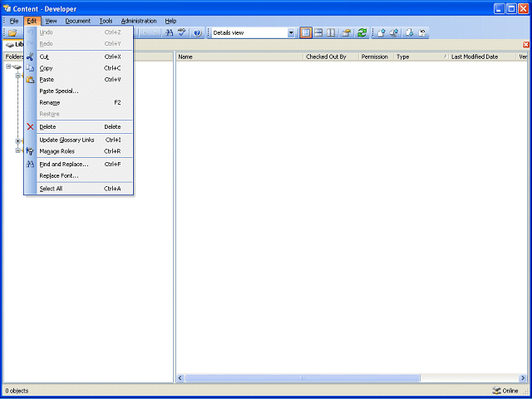Expand the folder node with plus sign
Viewport: 532px width, 399px height.
pyautogui.click(x=18, y=141)
